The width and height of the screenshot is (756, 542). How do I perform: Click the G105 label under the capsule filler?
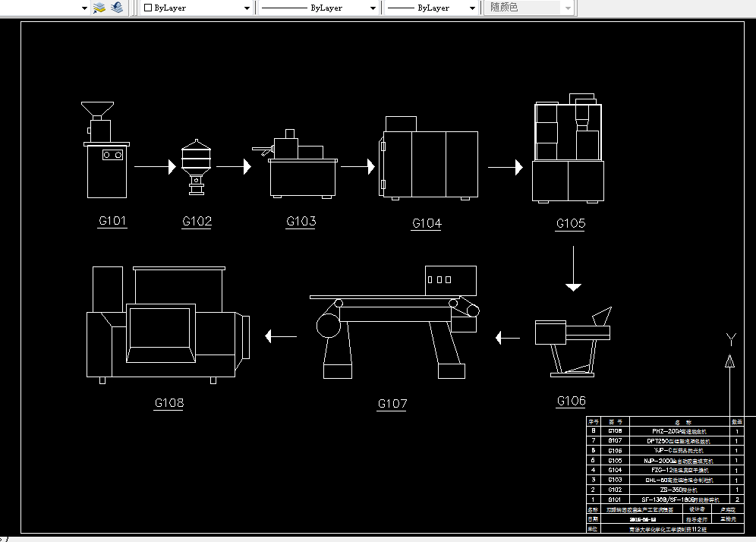click(570, 223)
